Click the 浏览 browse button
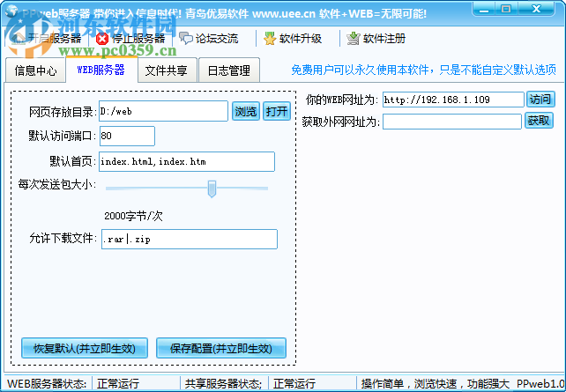566x392 pixels. point(246,111)
